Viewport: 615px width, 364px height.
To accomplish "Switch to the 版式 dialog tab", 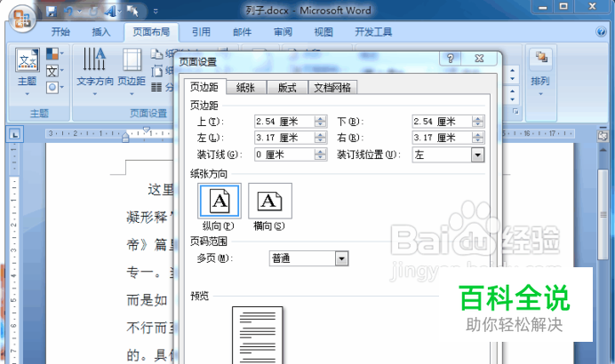I will (287, 87).
